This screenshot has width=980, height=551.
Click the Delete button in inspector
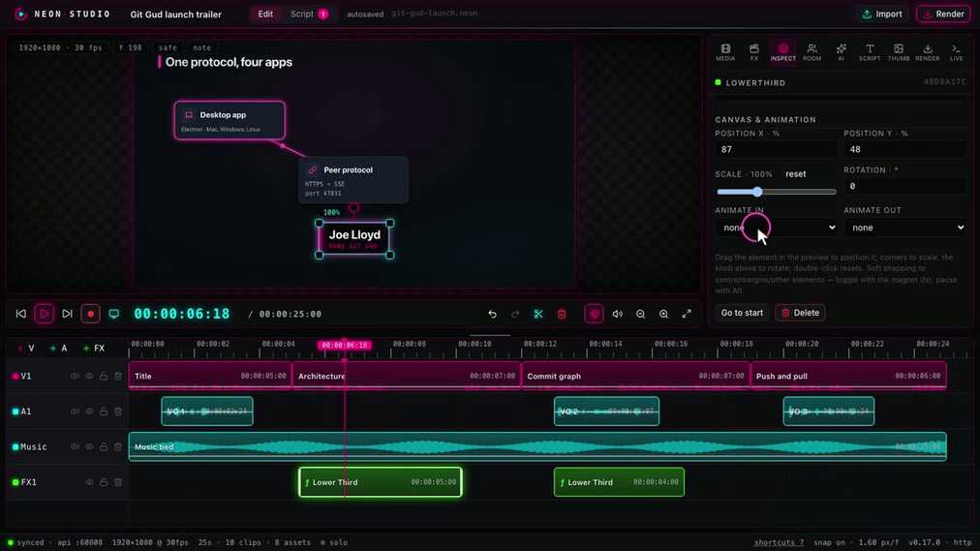click(800, 313)
